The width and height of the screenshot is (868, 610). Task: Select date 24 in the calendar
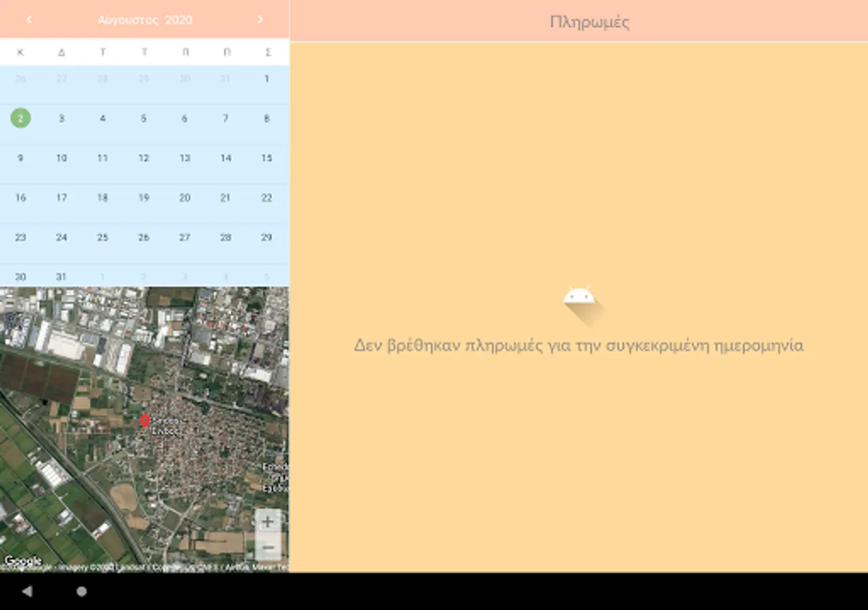[x=62, y=237]
